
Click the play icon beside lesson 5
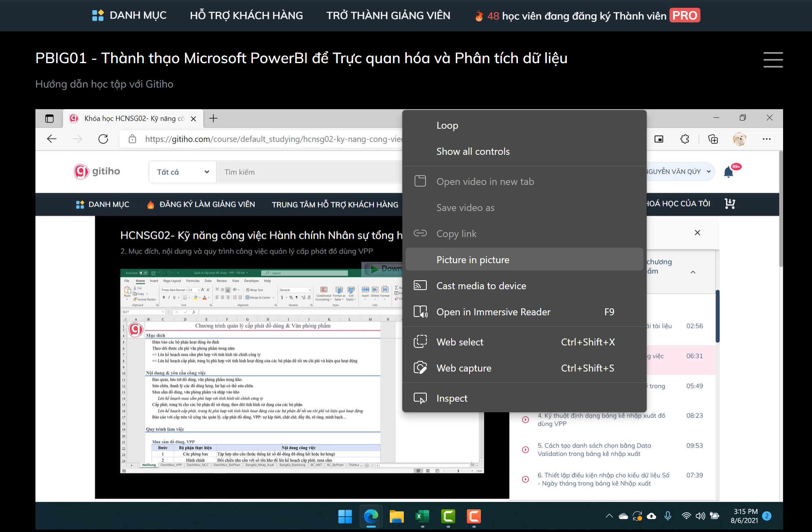point(526,450)
